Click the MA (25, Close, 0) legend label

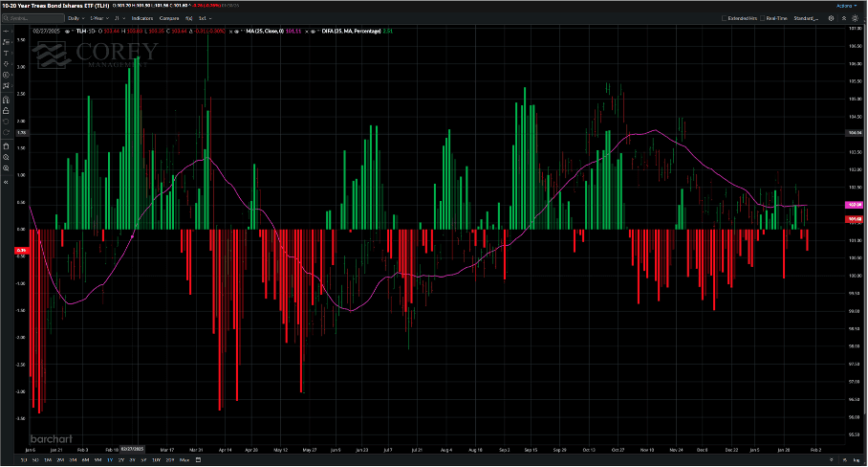(265, 31)
